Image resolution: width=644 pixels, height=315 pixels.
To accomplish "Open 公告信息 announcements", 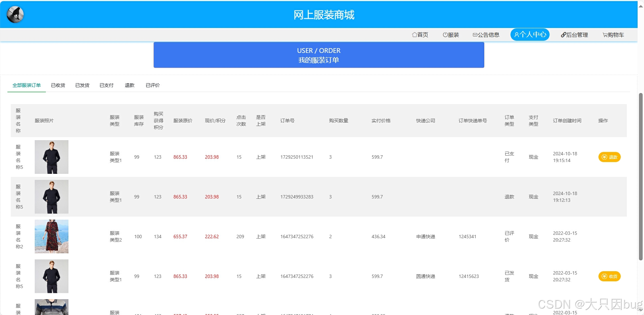I will (x=486, y=35).
